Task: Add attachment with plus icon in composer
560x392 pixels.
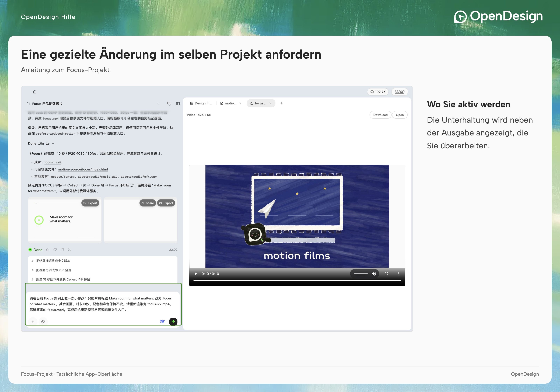Action: 33,322
